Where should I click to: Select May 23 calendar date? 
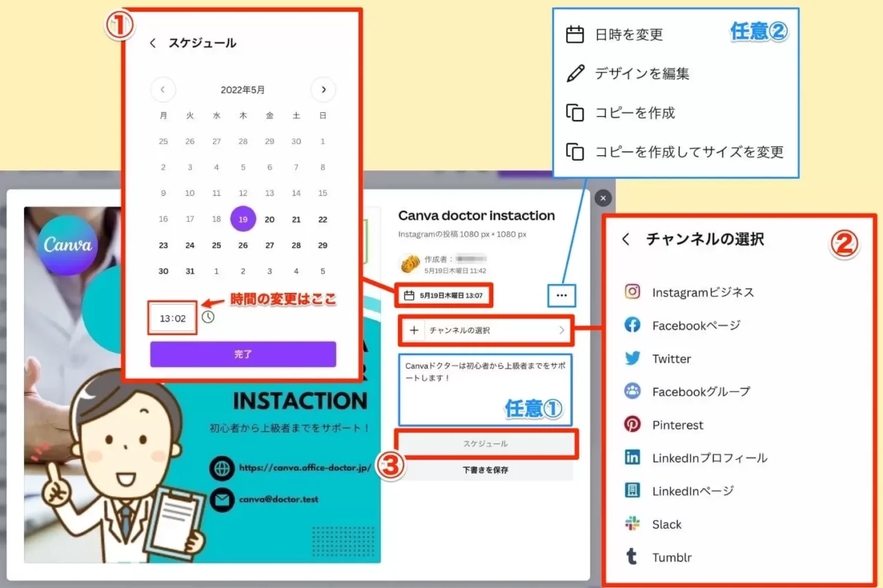pyautogui.click(x=163, y=245)
